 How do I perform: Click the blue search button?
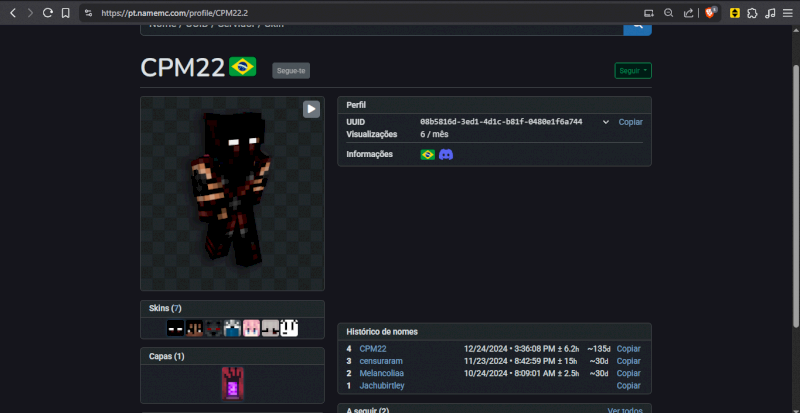click(x=637, y=30)
